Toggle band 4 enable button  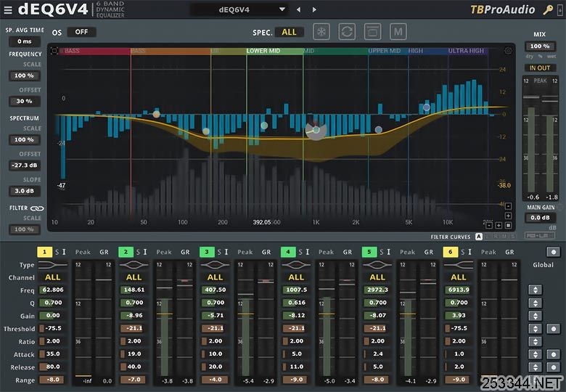[x=288, y=252]
